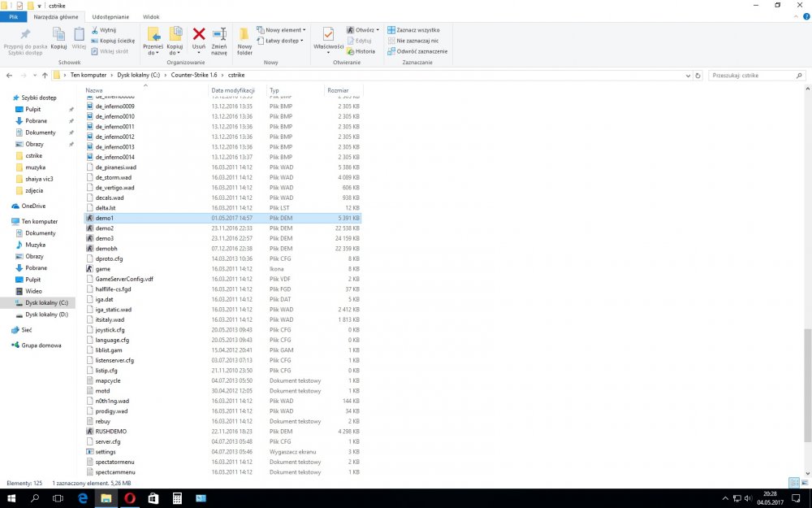The width and height of the screenshot is (812, 508).
Task: Open the Opera browser from the taskbar
Action: [129, 498]
